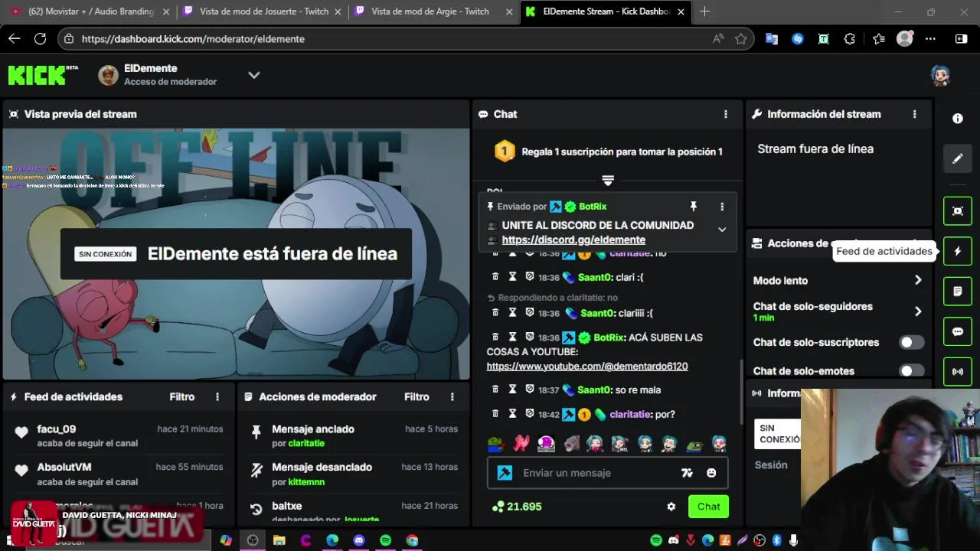Click kittemnn moderator name link

pyautogui.click(x=306, y=482)
